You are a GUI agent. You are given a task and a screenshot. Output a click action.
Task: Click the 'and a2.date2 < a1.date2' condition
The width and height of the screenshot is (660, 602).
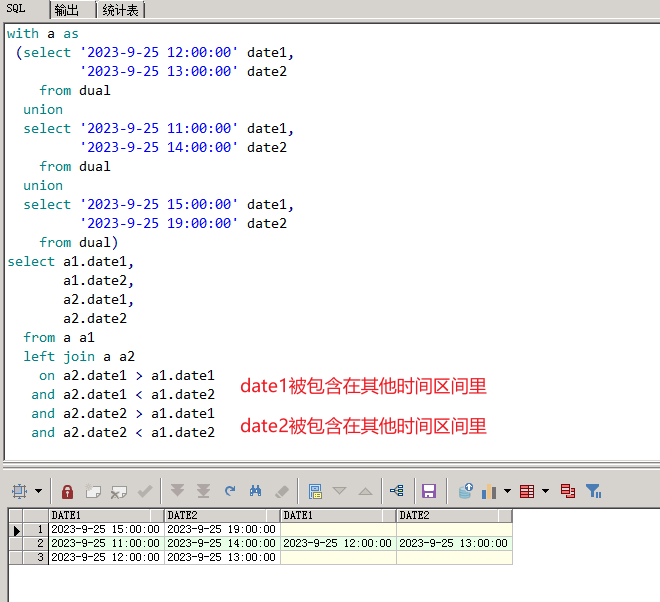[x=123, y=432]
